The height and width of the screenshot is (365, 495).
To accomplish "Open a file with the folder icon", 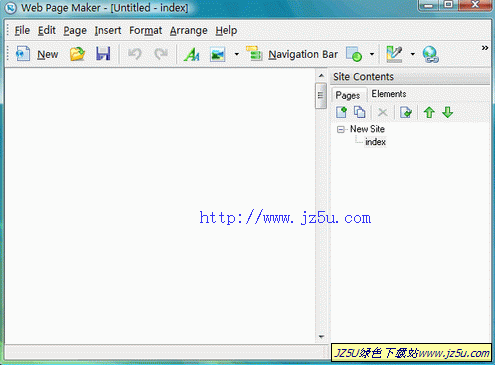I will (x=77, y=54).
